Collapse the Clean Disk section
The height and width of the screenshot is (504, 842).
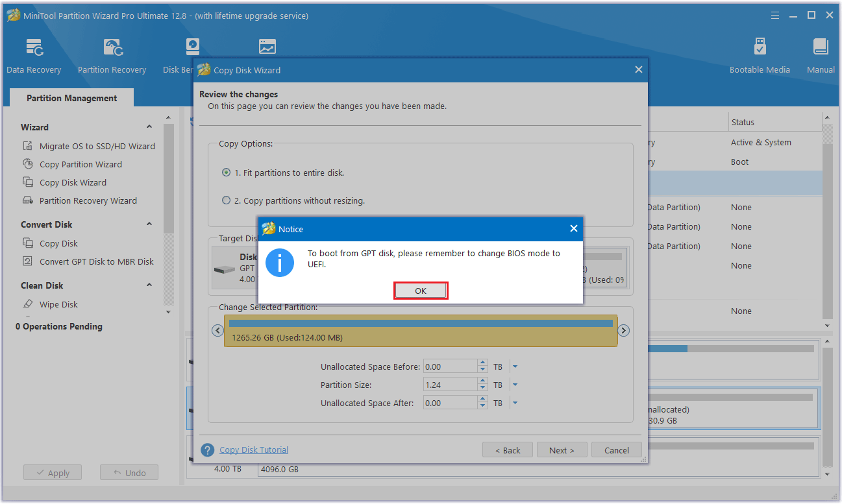(x=149, y=285)
